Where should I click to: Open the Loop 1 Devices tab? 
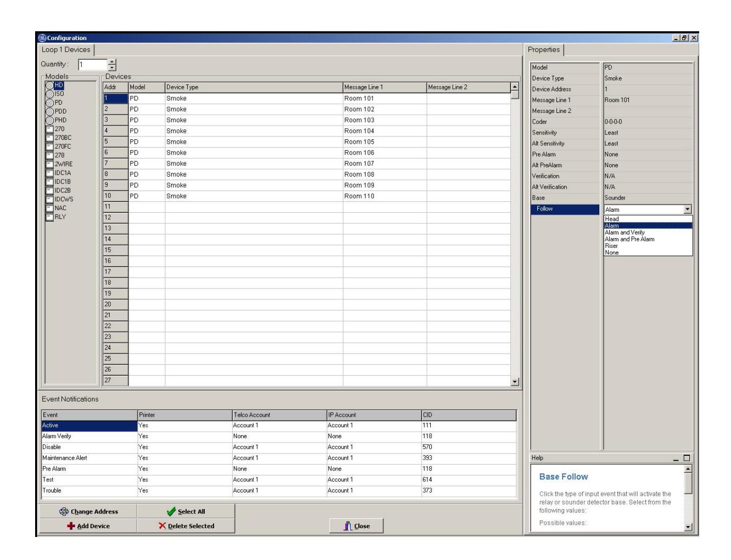pos(66,50)
